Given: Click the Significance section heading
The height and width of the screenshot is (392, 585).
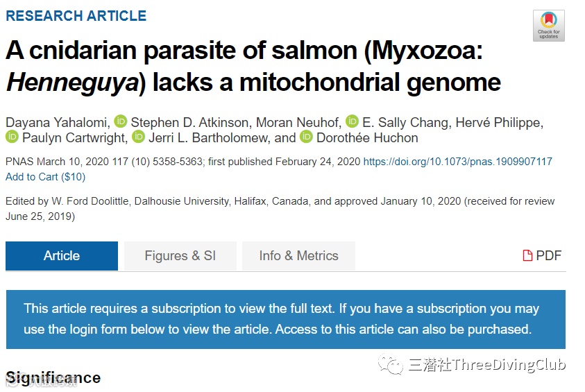Looking at the screenshot, I should [53, 378].
